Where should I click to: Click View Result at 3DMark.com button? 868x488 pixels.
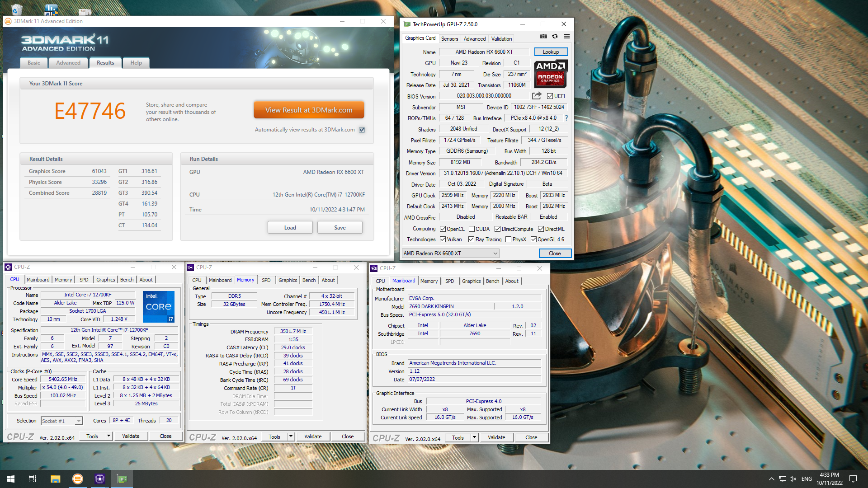(x=309, y=110)
